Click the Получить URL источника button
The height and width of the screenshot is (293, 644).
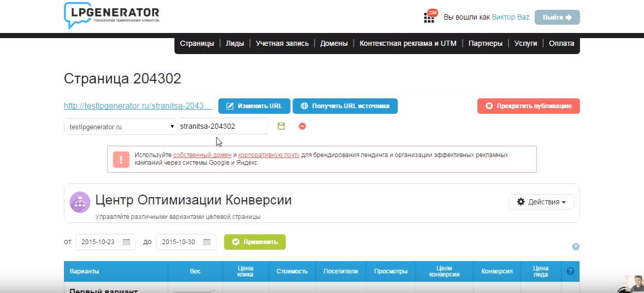pos(345,106)
